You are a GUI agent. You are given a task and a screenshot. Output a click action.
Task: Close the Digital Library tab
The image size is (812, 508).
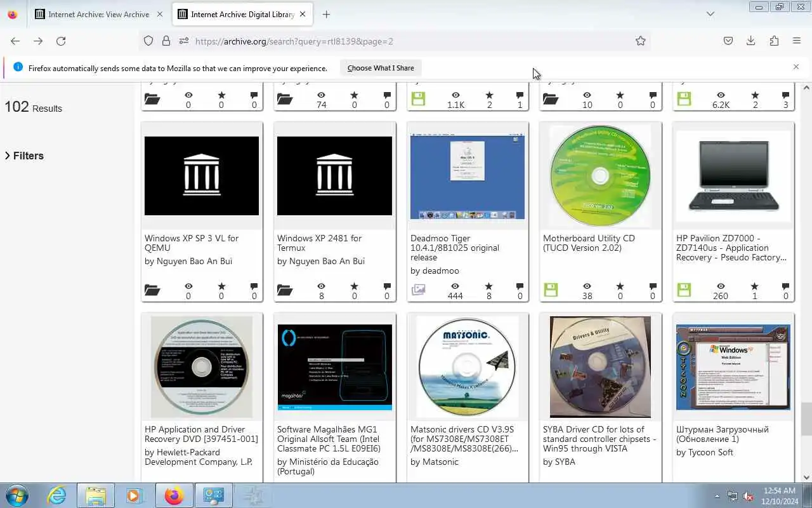coord(303,14)
